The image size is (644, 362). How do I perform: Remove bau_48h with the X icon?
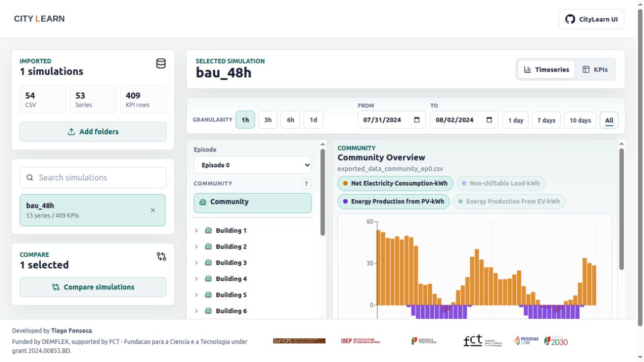pos(153,210)
